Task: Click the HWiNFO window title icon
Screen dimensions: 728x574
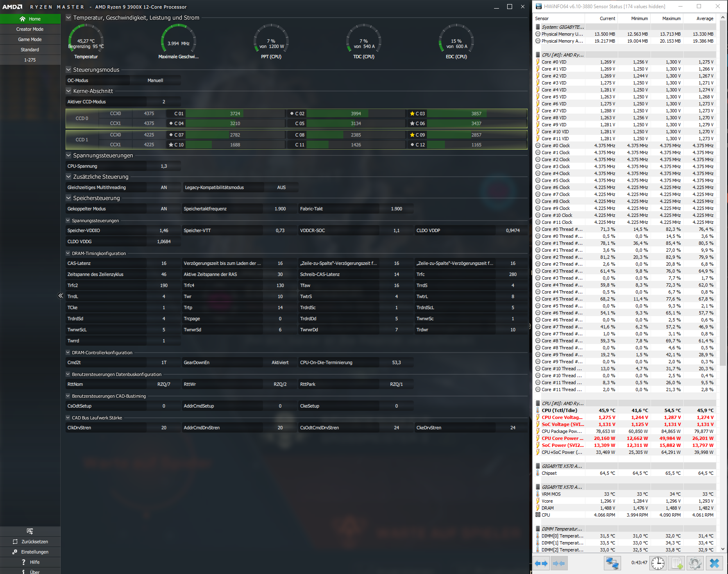Action: click(538, 7)
